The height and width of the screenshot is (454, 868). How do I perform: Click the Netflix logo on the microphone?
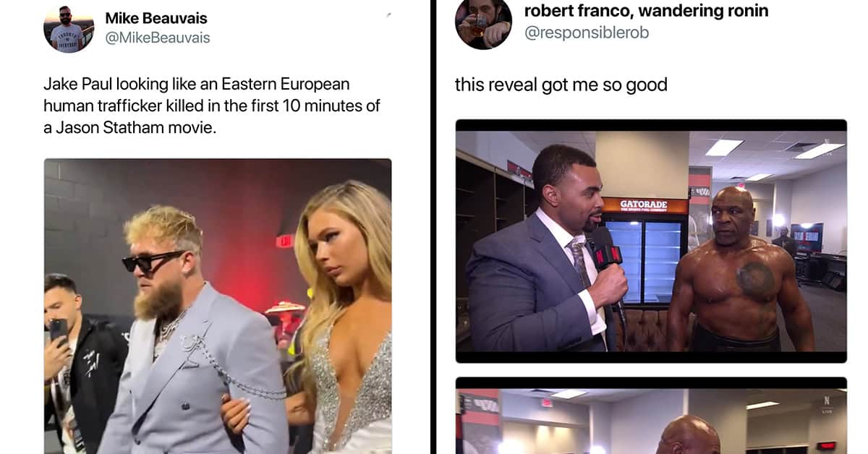[x=605, y=254]
